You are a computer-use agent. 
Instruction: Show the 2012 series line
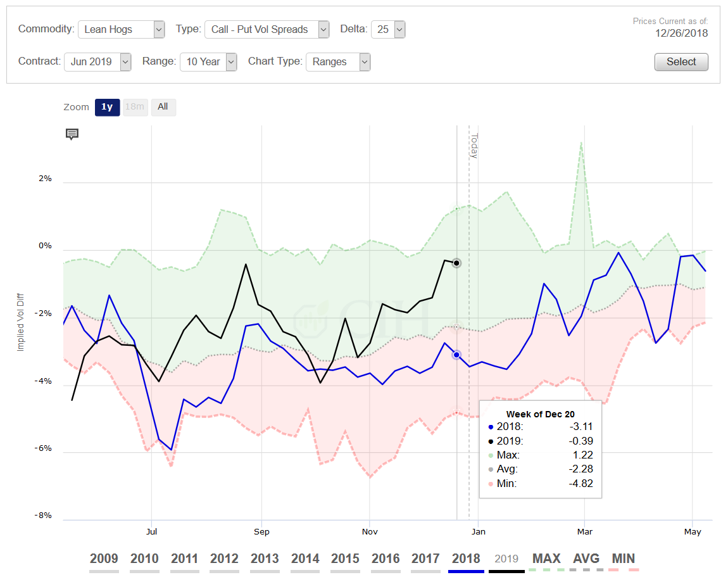tap(224, 559)
